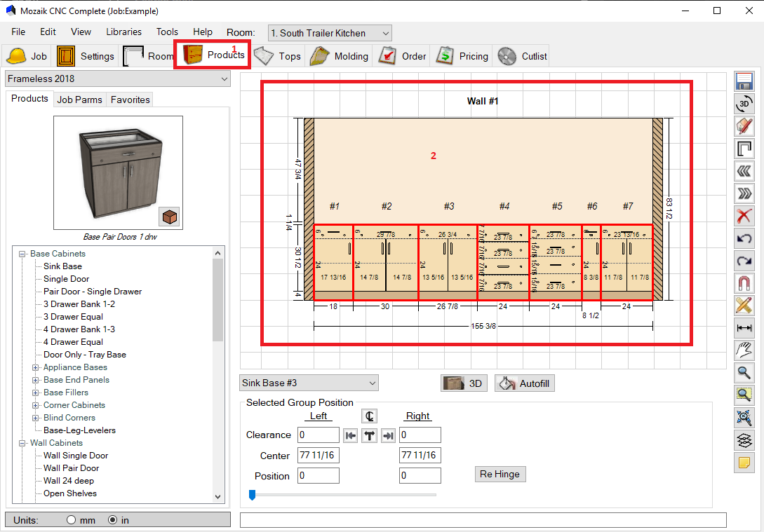Select the mm units radio button

[x=72, y=520]
